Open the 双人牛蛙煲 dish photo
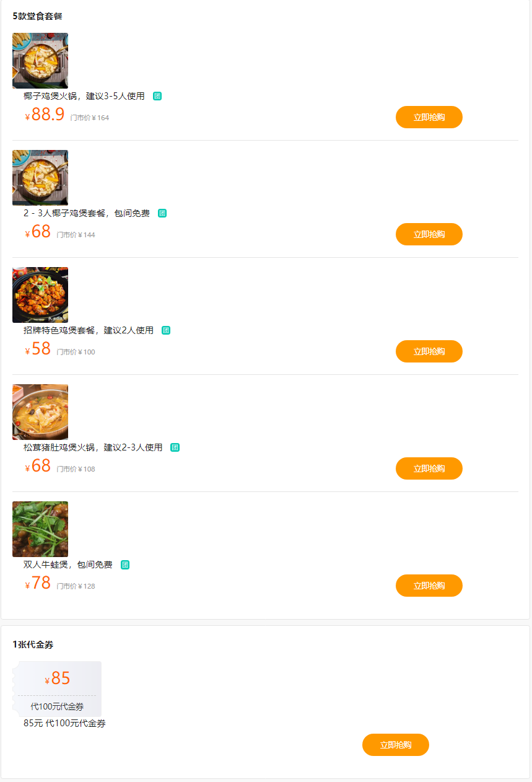 click(40, 529)
